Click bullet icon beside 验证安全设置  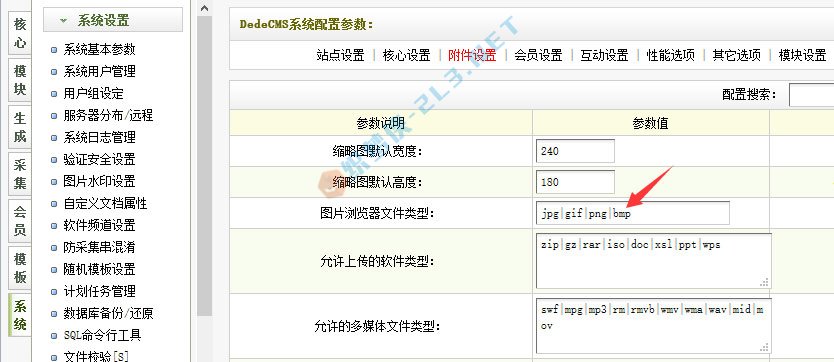pyautogui.click(x=54, y=159)
